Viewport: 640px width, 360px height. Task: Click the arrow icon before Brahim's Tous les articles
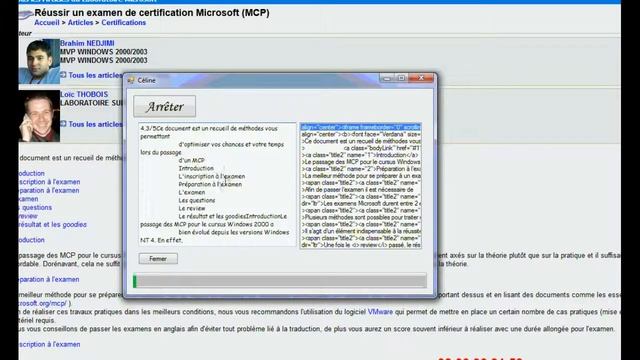(x=63, y=75)
